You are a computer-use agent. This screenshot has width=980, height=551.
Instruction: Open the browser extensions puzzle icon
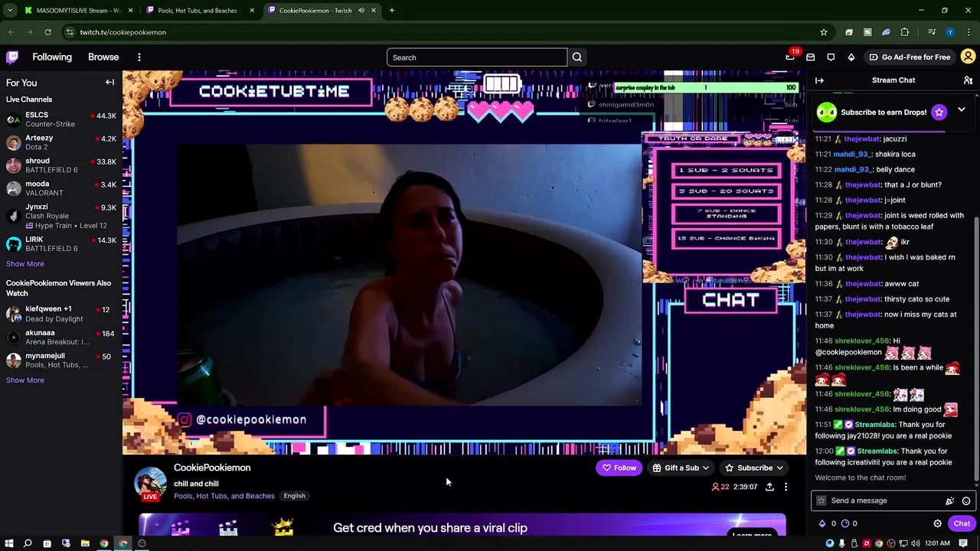(x=905, y=32)
